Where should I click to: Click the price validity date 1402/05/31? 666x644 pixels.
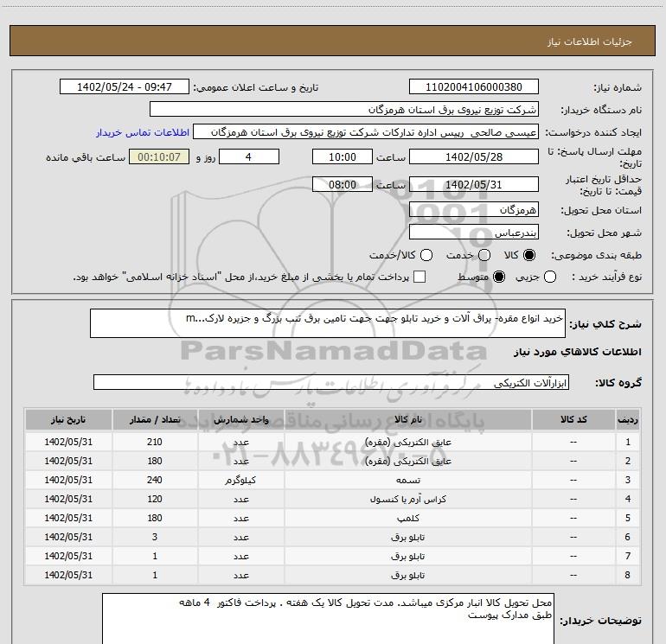coord(474,185)
